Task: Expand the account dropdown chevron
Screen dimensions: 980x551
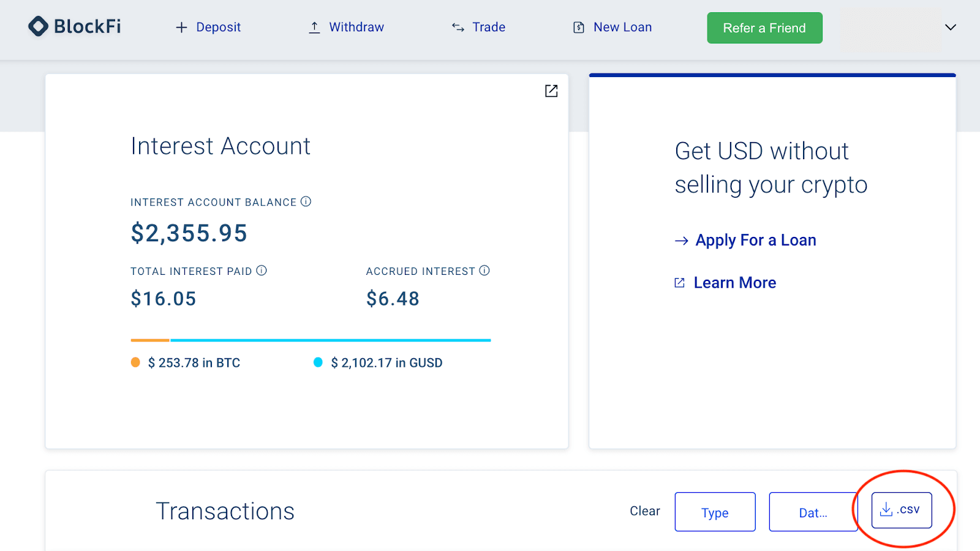Action: pyautogui.click(x=951, y=28)
